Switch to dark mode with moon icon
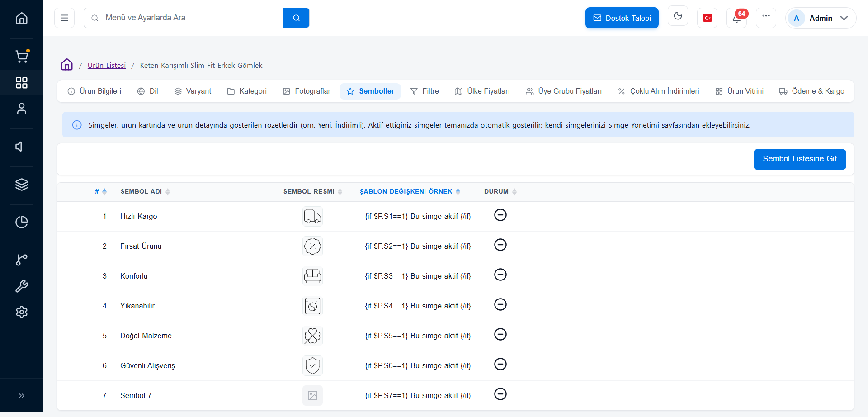The height and width of the screenshot is (417, 868). 678,16
